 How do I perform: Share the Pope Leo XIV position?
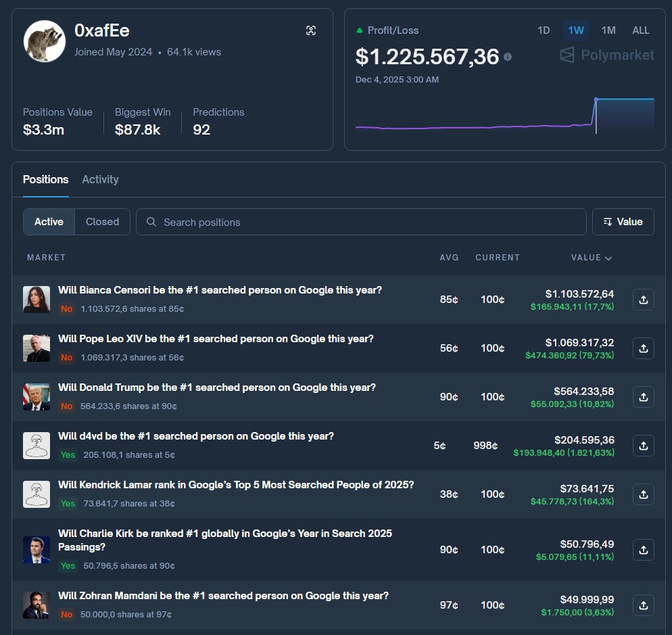643,348
